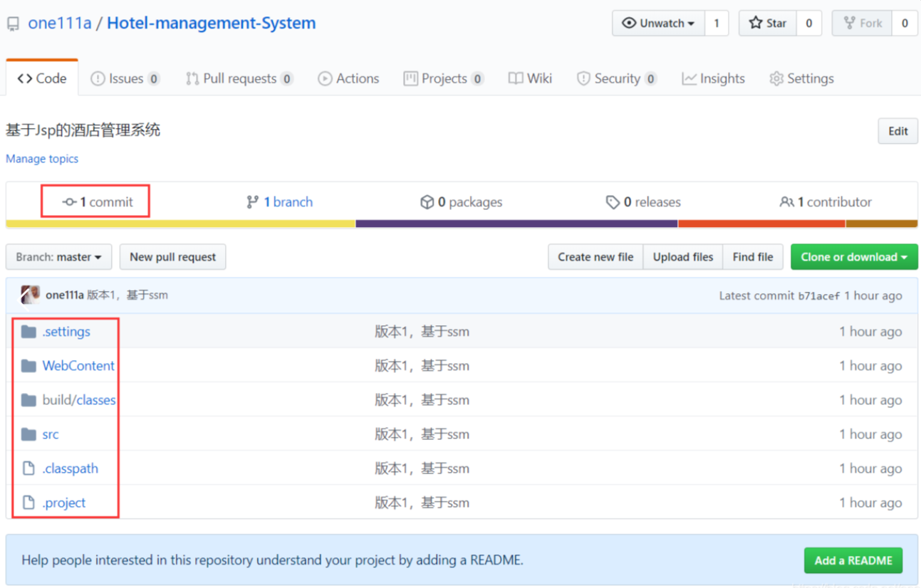Viewport: 921px width, 588px height.
Task: Open the .settings folder link
Action: [x=66, y=332]
